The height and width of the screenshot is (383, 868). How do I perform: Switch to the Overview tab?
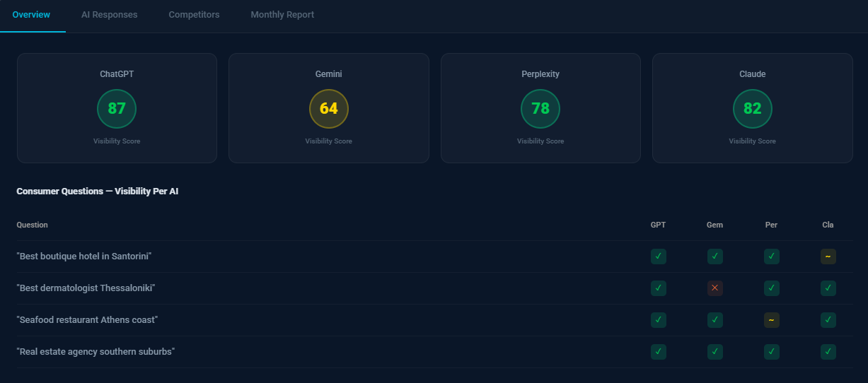click(32, 15)
